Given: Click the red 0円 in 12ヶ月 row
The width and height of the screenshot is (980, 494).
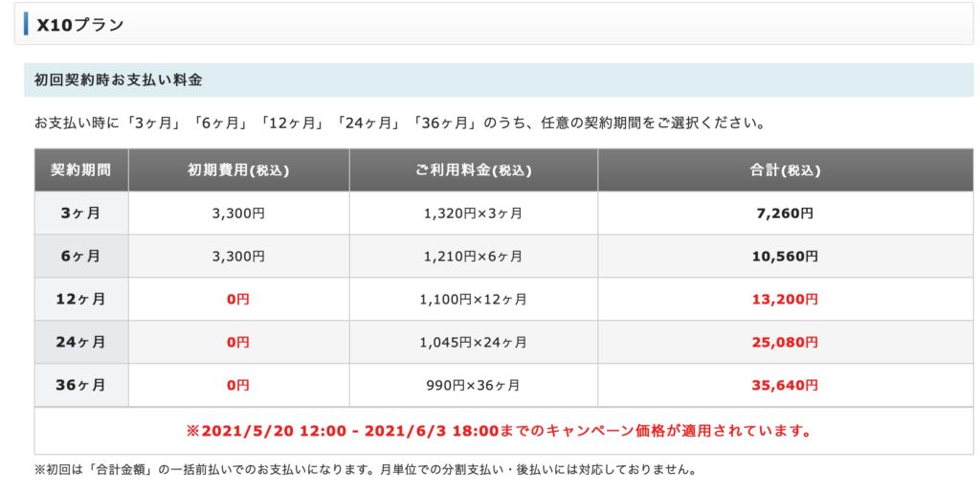Looking at the screenshot, I should point(238,300).
